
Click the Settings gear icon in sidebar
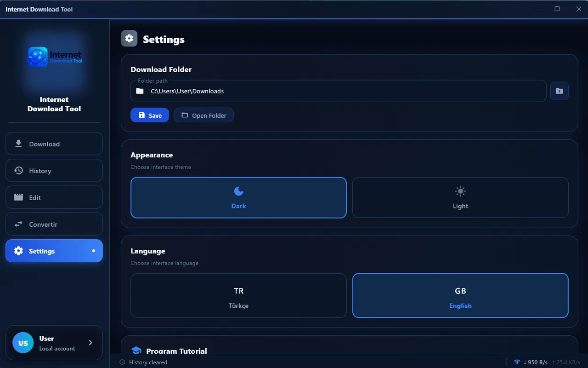click(x=18, y=251)
